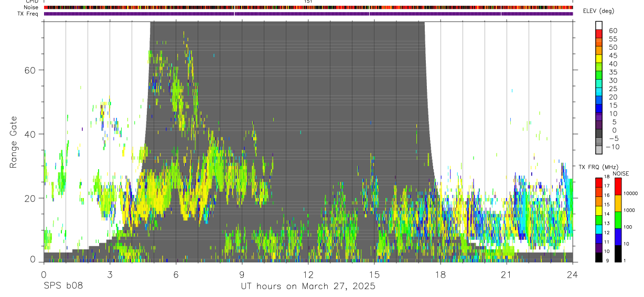Viewport: 644px width, 297px height.
Task: Click the white top swatch of ELEV scale
Action: pyautogui.click(x=599, y=26)
